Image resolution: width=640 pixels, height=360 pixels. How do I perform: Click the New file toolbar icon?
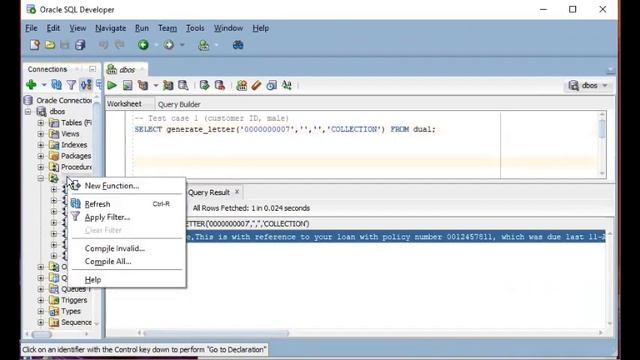tap(35, 45)
